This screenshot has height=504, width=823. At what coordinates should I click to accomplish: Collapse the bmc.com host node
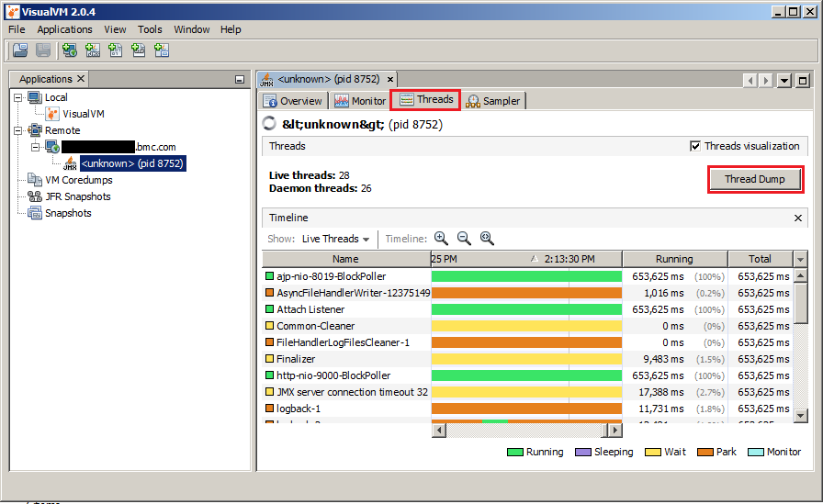(x=35, y=147)
